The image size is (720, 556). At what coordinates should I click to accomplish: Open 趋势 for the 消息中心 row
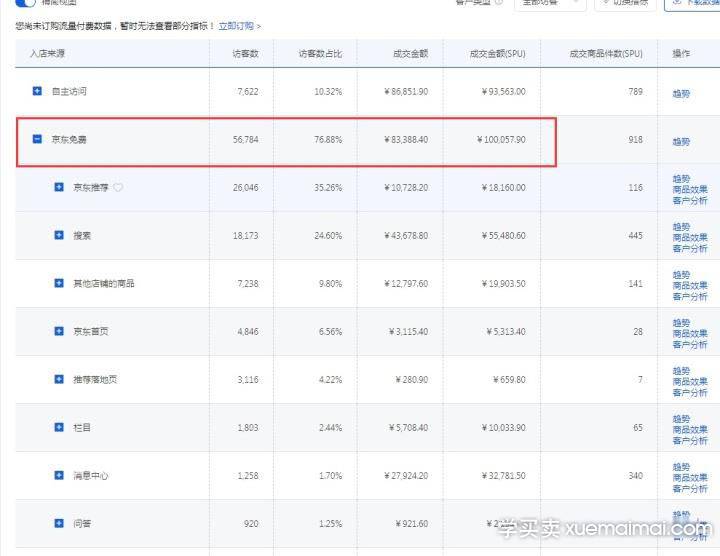point(681,467)
